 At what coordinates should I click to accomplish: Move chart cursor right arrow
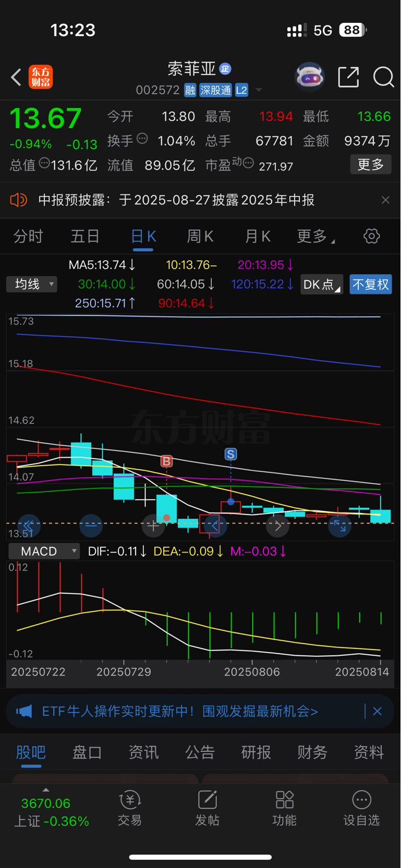point(277,526)
